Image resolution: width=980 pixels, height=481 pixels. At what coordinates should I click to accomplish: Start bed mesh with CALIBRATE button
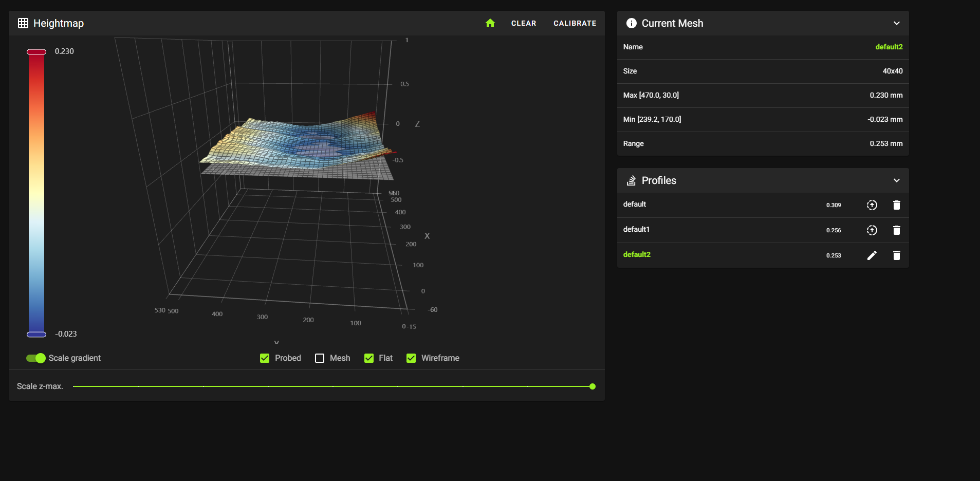575,23
